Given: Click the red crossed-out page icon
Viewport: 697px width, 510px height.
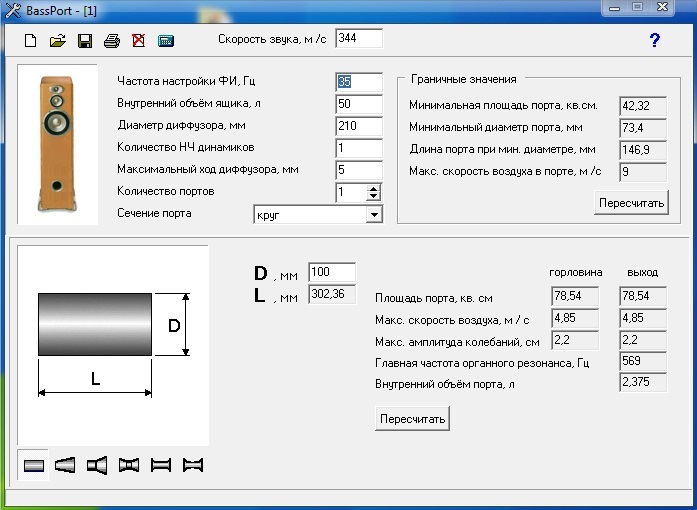Looking at the screenshot, I should [139, 41].
